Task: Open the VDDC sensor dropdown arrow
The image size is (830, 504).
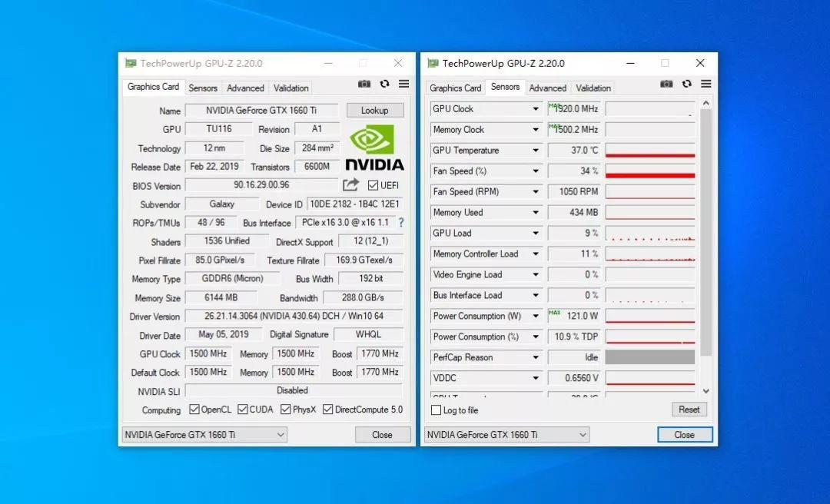Action: click(x=536, y=378)
